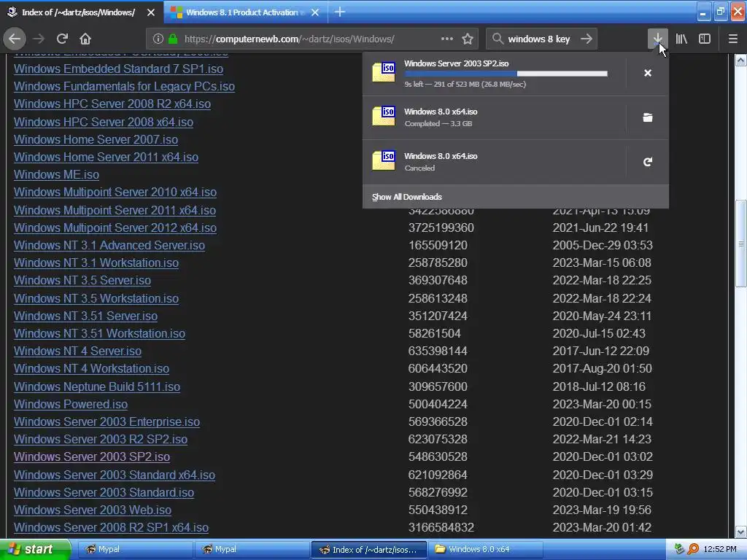Download Windows HPC Server 2008 R2 x64.iso
The image size is (747, 560).
(x=112, y=104)
